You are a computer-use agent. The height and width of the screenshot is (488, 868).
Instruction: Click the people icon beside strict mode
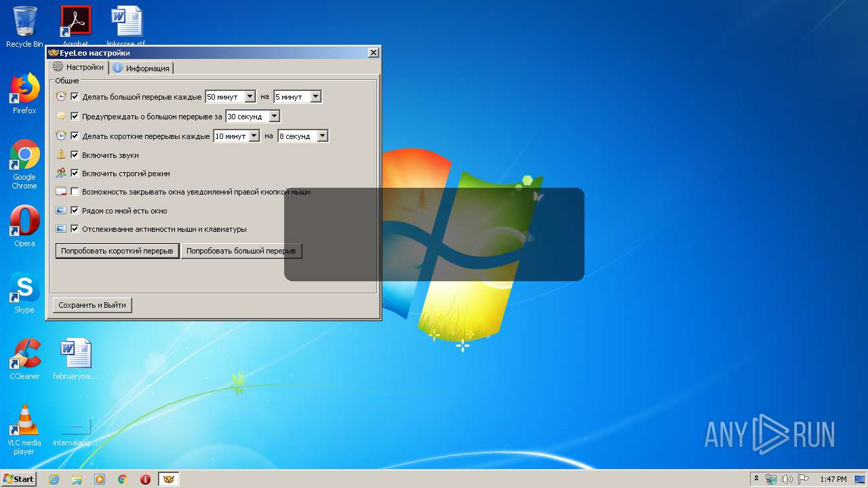coord(61,173)
